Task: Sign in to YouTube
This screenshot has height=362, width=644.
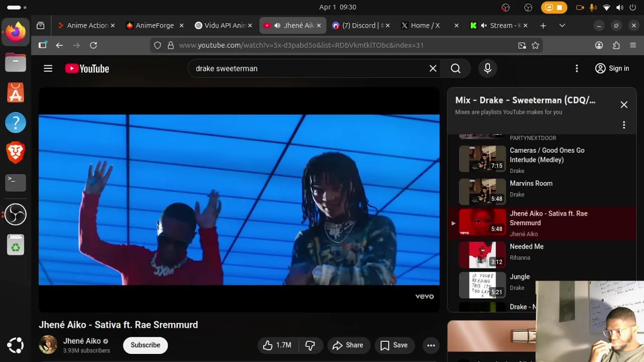Action: [612, 68]
